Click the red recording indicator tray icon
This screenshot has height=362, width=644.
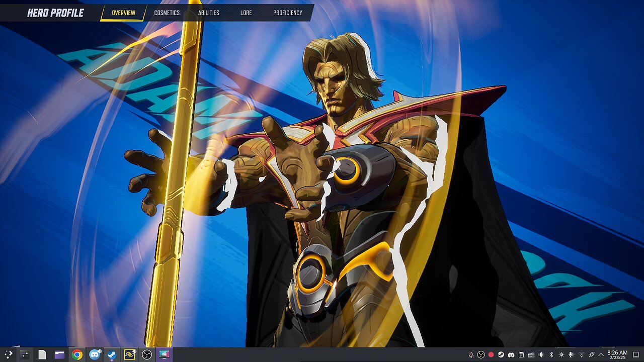click(491, 355)
